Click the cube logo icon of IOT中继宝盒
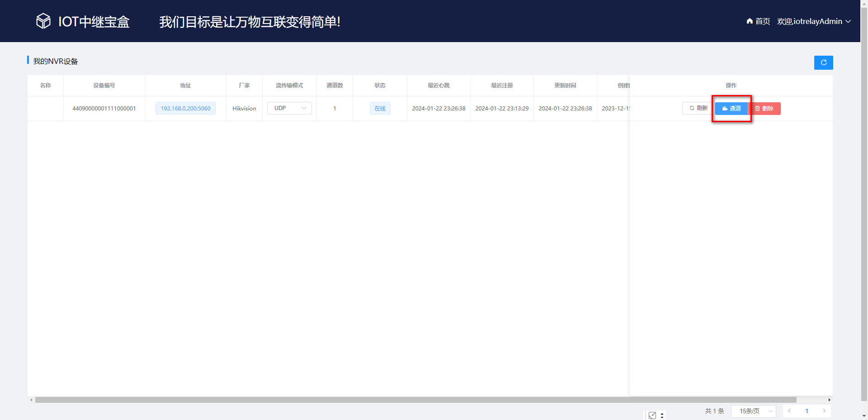Viewport: 868px width, 420px height. point(43,20)
